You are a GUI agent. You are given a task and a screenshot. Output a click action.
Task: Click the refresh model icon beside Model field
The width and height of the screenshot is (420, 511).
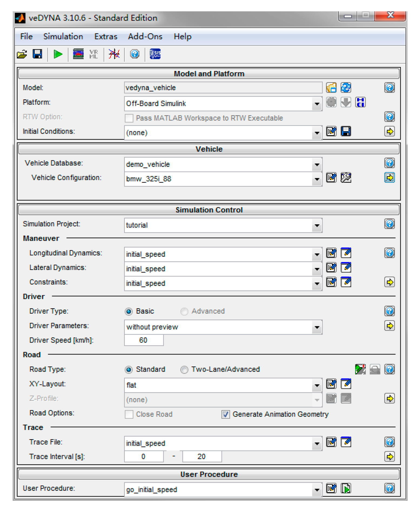346,88
